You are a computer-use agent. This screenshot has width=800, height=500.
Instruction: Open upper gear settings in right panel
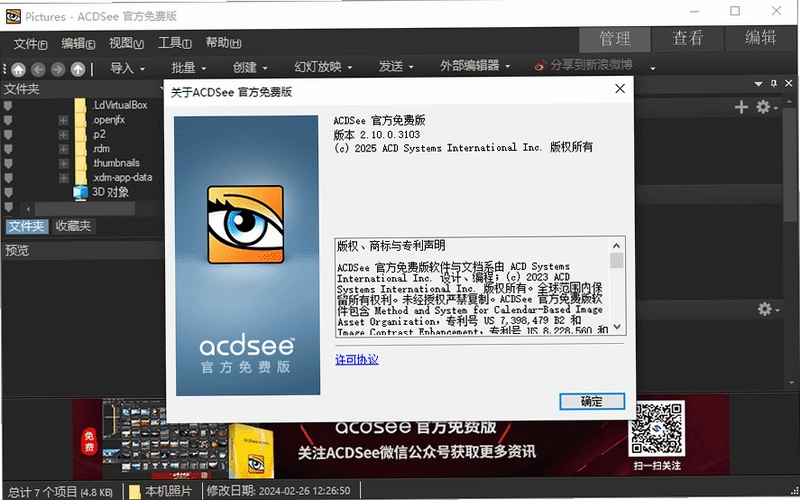[x=763, y=107]
